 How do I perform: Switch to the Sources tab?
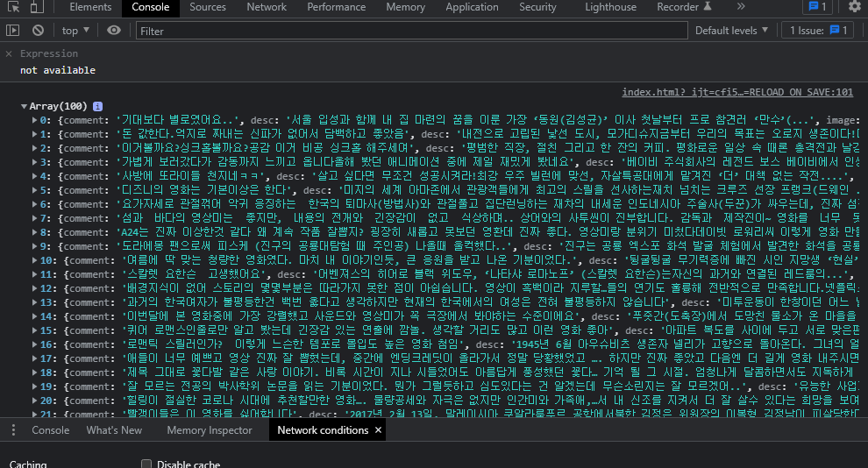tap(208, 7)
